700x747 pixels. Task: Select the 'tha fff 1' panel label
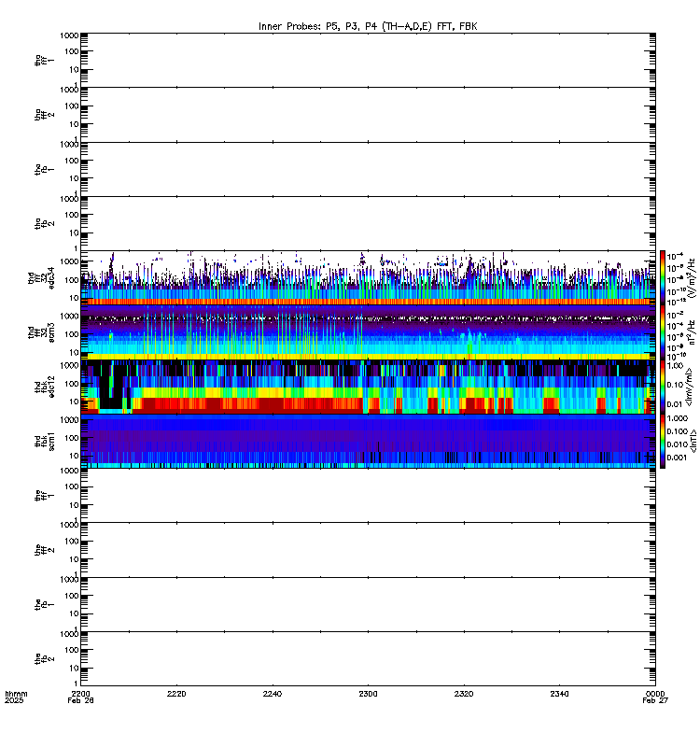pos(44,60)
